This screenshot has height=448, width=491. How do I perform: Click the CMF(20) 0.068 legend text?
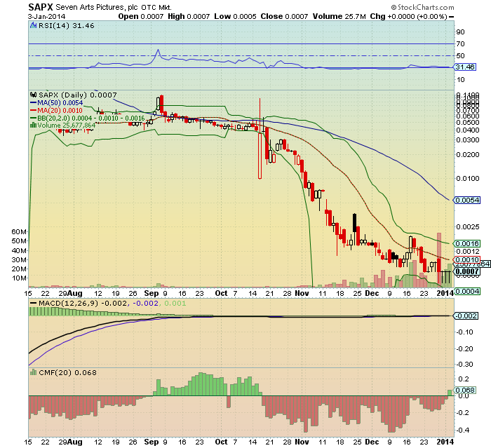[67, 372]
